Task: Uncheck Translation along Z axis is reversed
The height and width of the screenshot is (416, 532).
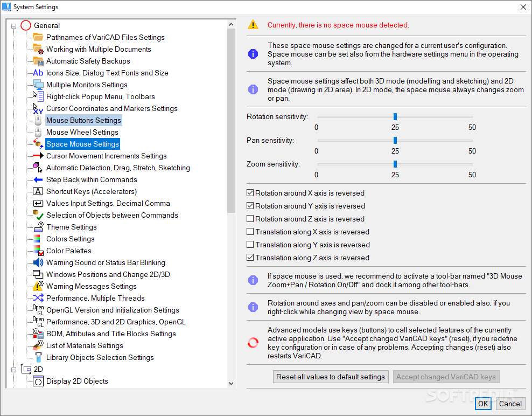Action: point(250,258)
